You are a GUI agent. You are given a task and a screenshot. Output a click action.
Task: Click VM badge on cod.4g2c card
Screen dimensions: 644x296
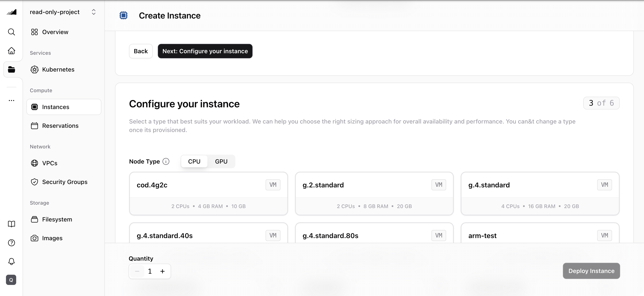pos(273,185)
